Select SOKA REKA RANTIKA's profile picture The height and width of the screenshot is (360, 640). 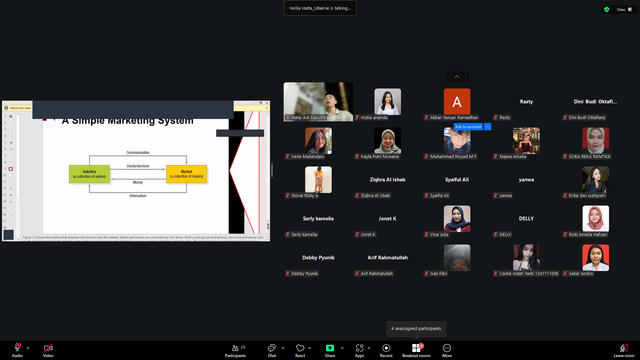click(596, 140)
